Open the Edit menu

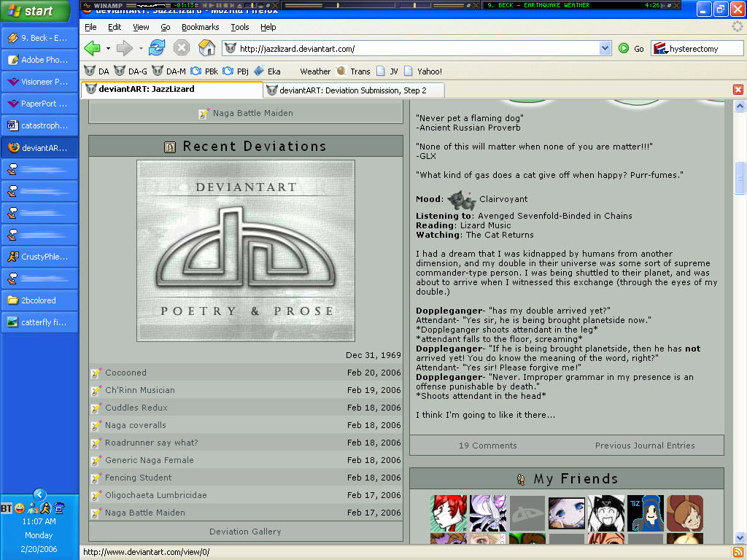tap(115, 27)
